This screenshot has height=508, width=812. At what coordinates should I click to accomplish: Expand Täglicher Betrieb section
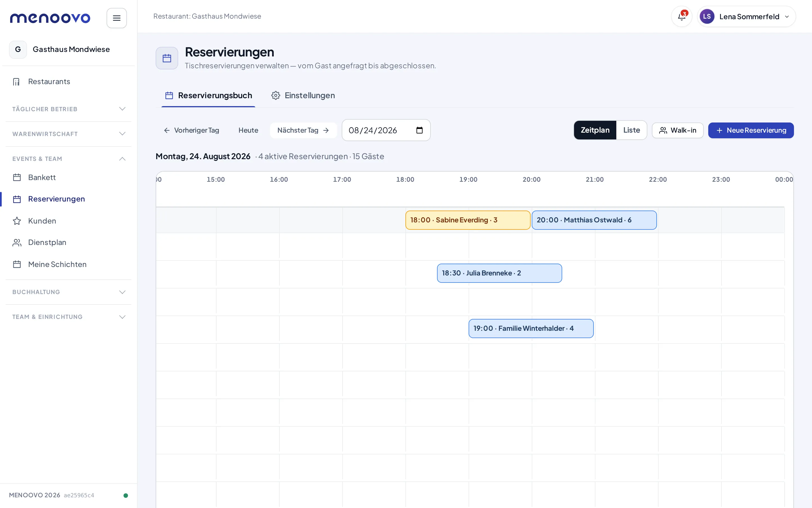(x=69, y=109)
